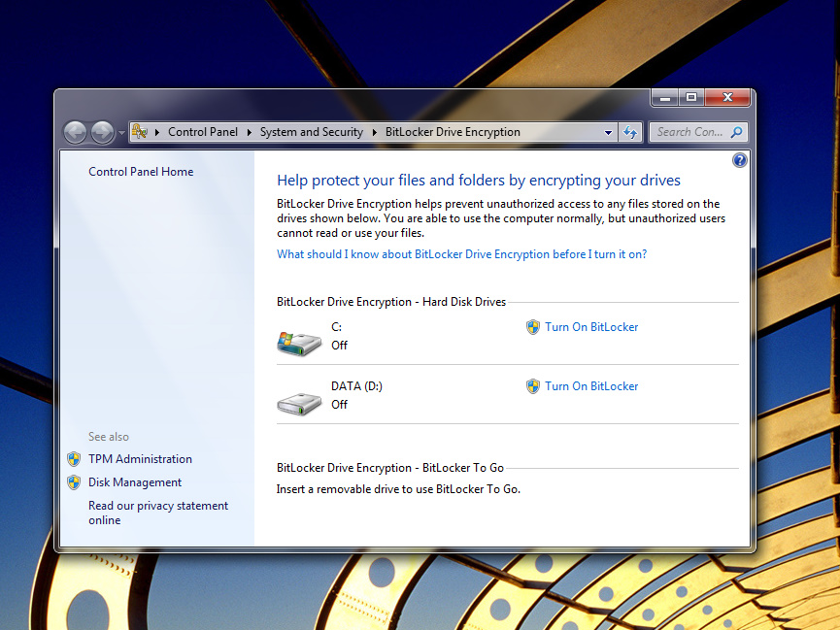Expand the arrow after System and Security
The width and height of the screenshot is (840, 630).
[375, 132]
